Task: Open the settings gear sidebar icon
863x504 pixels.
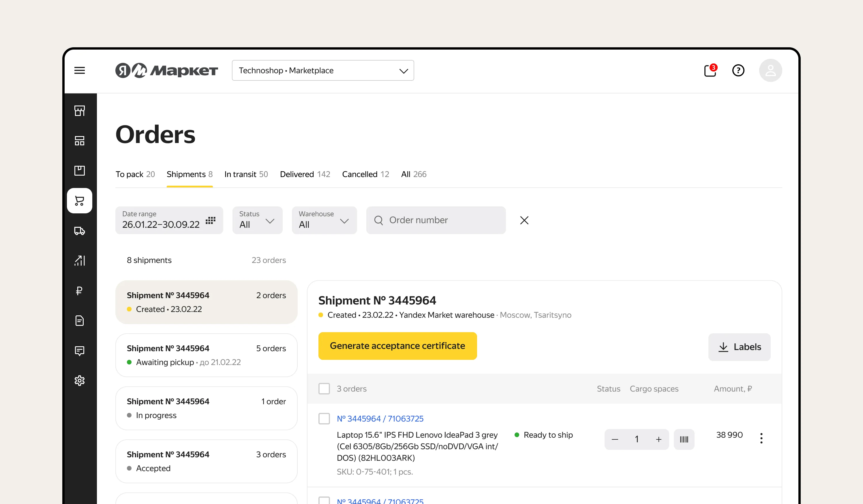Action: [x=79, y=380]
